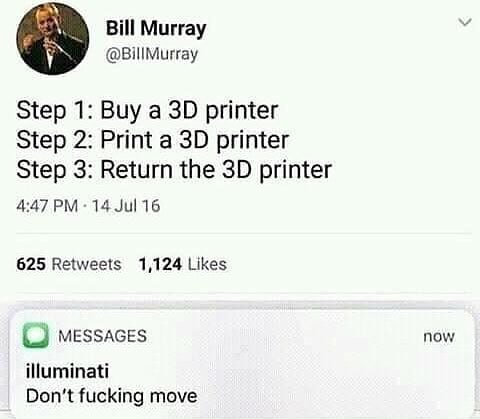Tap the green Messages app icon
Image resolution: width=480 pixels, height=419 pixels.
[x=36, y=335]
